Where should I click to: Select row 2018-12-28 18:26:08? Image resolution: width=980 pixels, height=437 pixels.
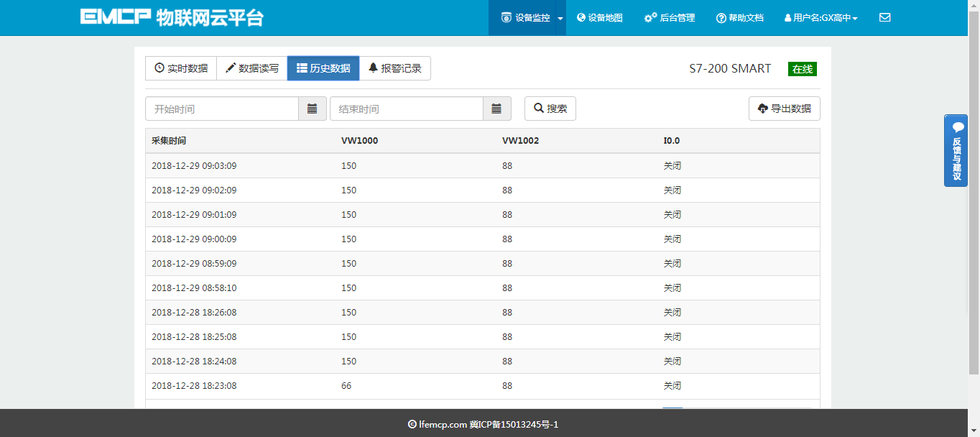(x=483, y=313)
